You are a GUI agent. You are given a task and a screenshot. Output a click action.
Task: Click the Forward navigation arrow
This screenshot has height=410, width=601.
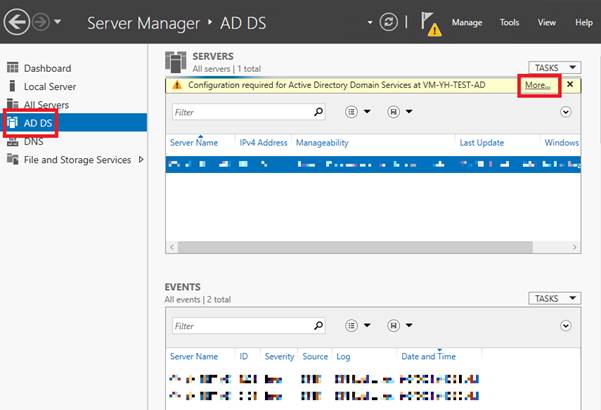click(x=41, y=22)
